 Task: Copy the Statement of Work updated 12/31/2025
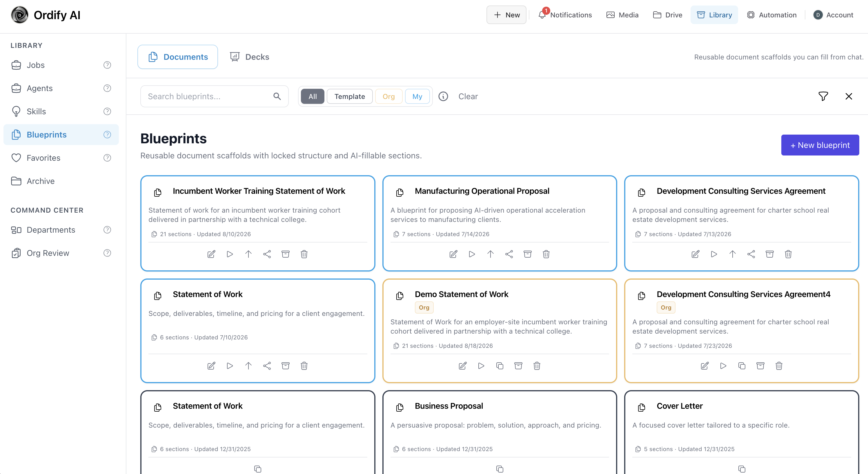[258, 469]
